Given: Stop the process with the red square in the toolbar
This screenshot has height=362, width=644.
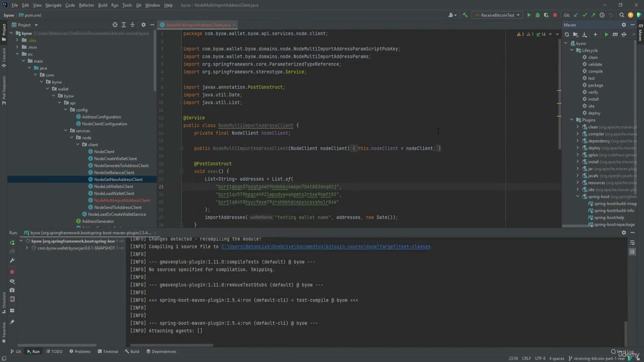Looking at the screenshot, I should click(555, 15).
